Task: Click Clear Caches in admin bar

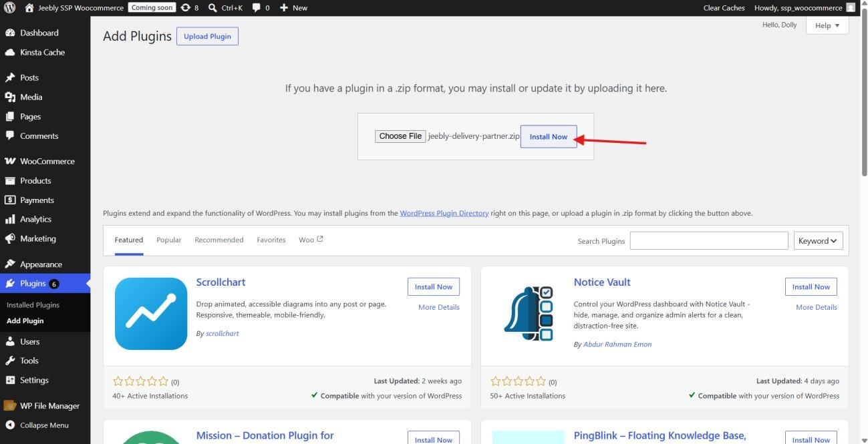Action: (x=724, y=8)
